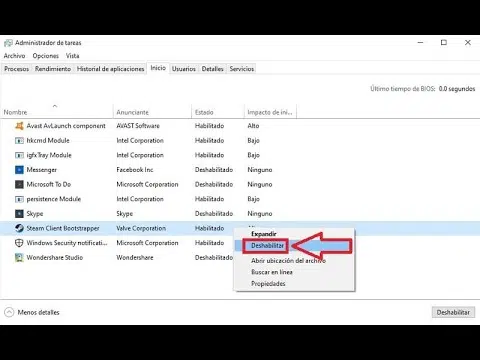The width and height of the screenshot is (480, 360).
Task: Click the Windows Security shield icon
Action: 19,243
